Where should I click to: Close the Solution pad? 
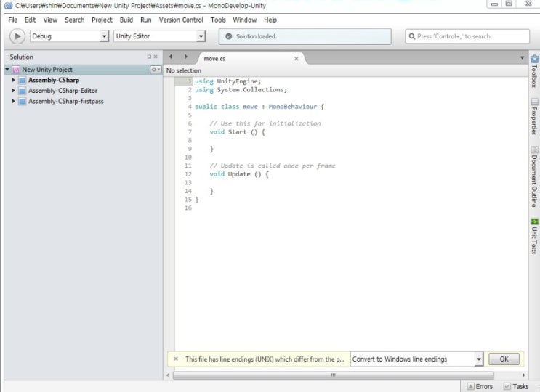156,57
